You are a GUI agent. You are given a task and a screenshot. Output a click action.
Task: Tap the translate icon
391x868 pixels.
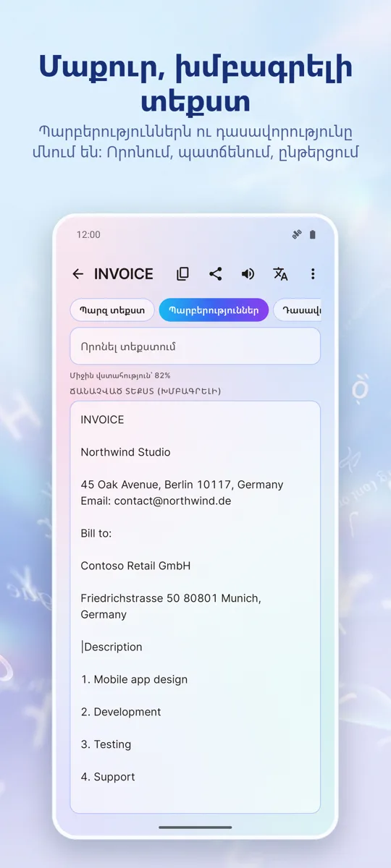[x=280, y=274]
